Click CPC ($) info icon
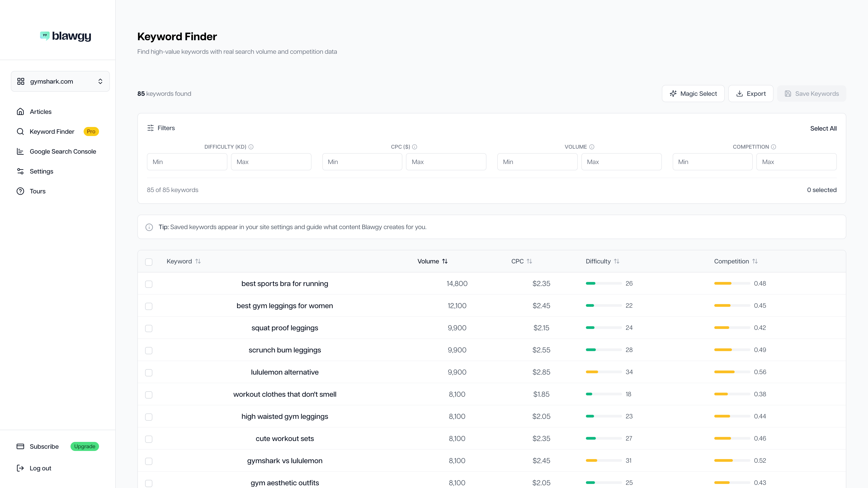The image size is (868, 488). (415, 147)
